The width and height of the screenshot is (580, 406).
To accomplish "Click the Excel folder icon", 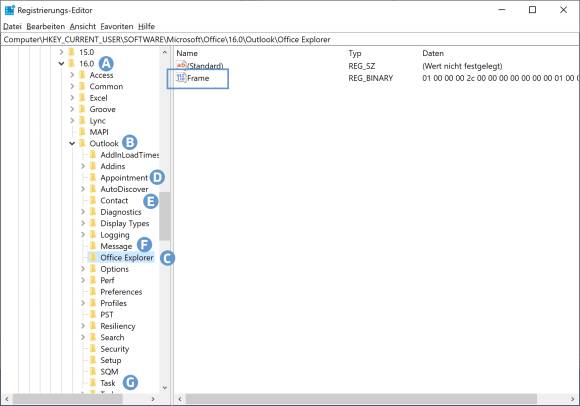I will 82,98.
